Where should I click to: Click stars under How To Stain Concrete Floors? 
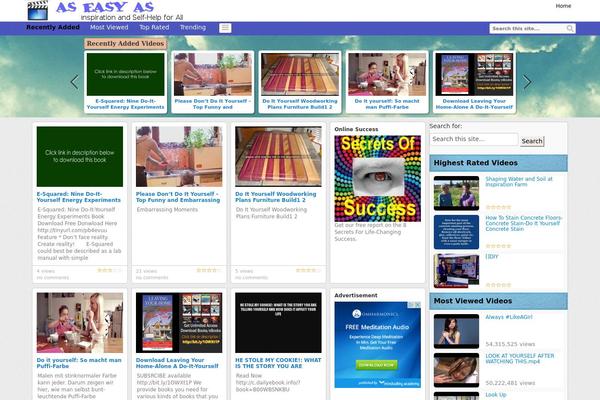tap(498, 246)
